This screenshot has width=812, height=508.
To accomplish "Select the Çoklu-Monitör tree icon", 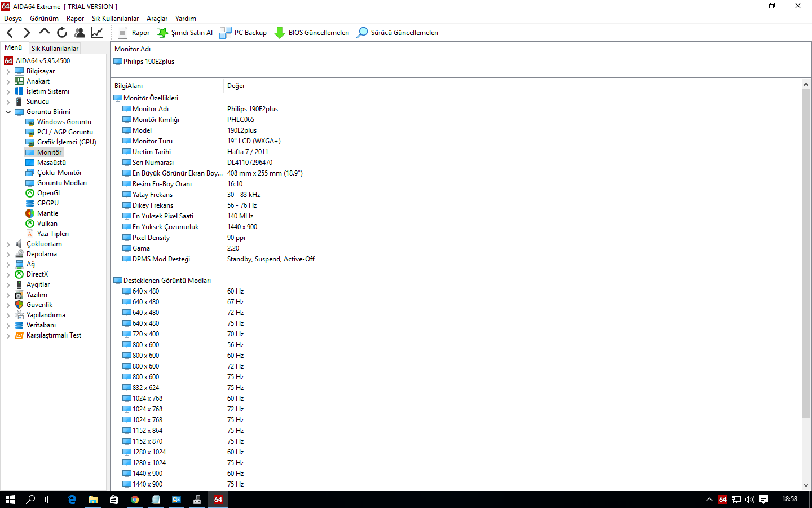I will coord(30,173).
